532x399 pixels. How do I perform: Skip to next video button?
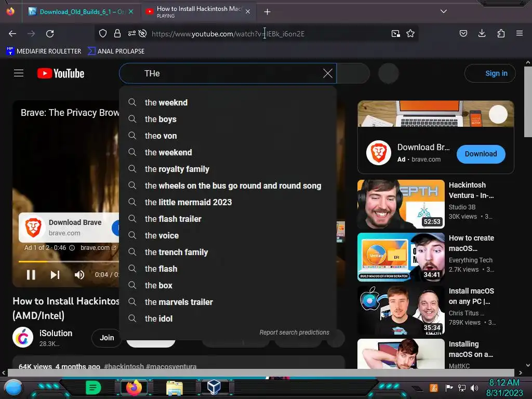(x=55, y=275)
